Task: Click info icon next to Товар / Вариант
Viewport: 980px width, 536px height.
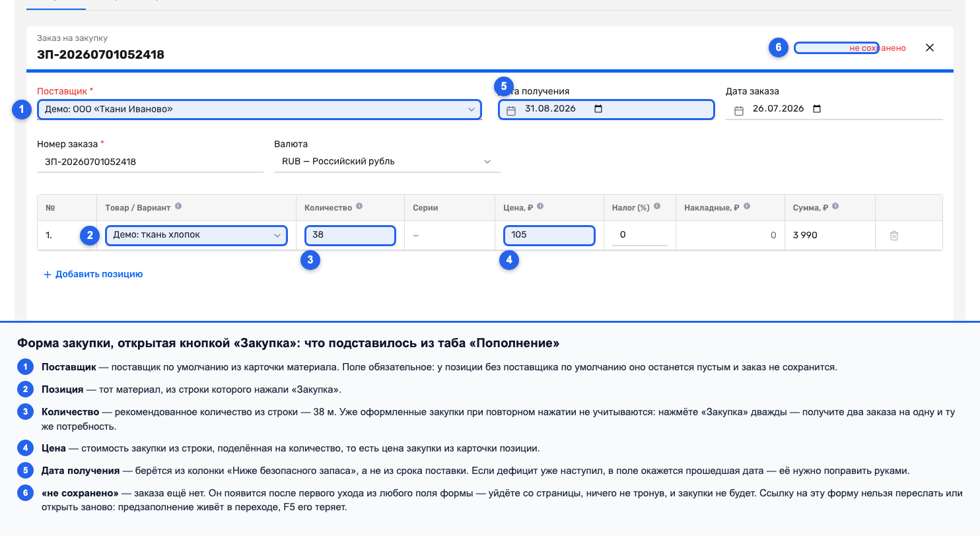Action: point(178,207)
